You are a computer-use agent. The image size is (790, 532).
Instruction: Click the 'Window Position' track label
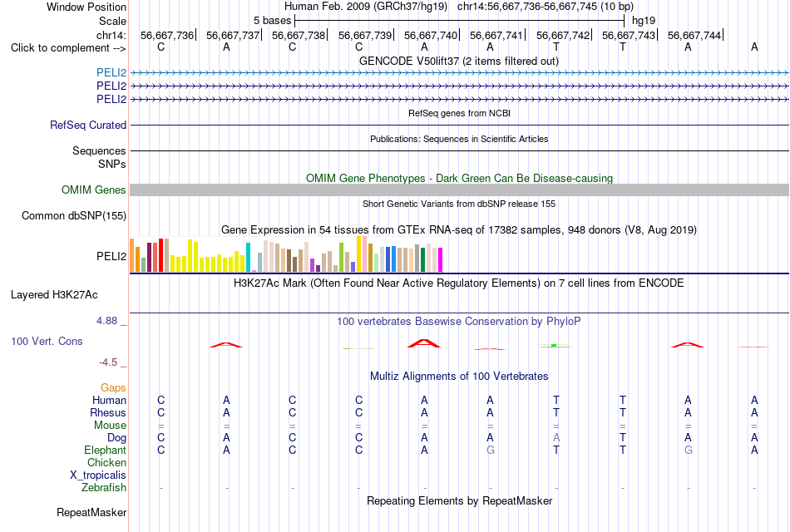(x=86, y=7)
